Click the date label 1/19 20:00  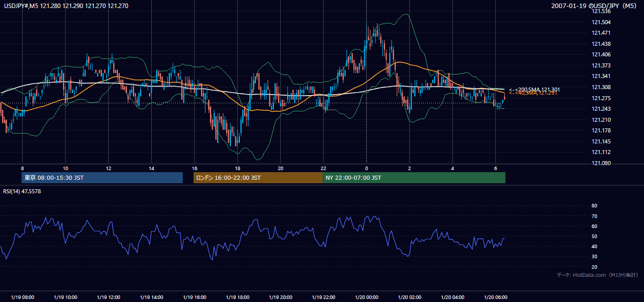point(280,297)
